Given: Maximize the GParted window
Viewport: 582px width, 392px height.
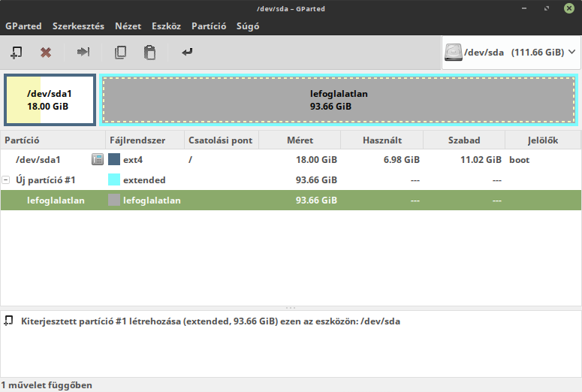Looking at the screenshot, I should 547,8.
